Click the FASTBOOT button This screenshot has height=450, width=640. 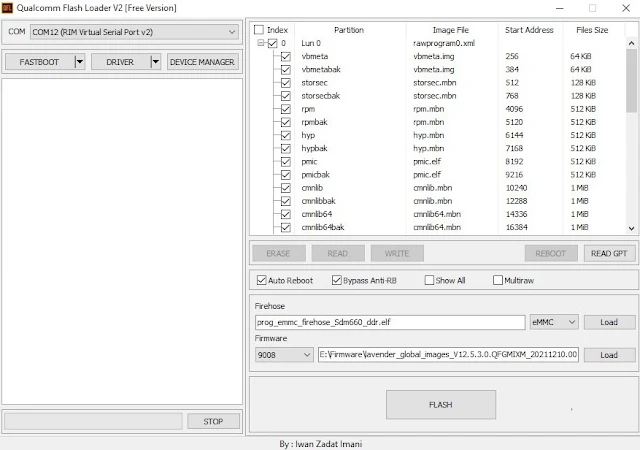(40, 62)
